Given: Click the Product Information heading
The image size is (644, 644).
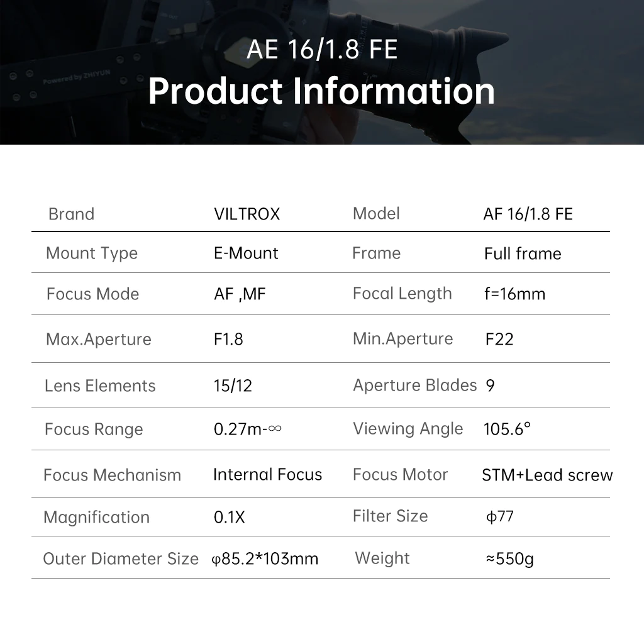Looking at the screenshot, I should [321, 92].
